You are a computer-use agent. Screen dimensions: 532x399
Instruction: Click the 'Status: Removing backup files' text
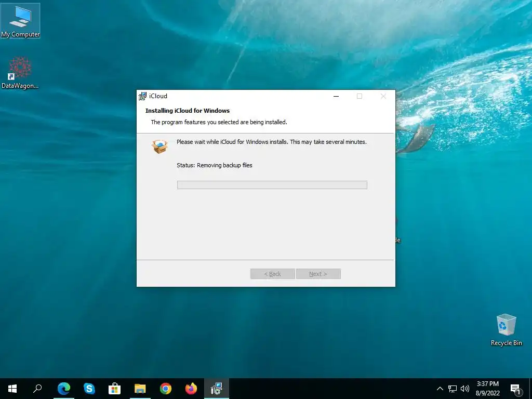tap(215, 165)
